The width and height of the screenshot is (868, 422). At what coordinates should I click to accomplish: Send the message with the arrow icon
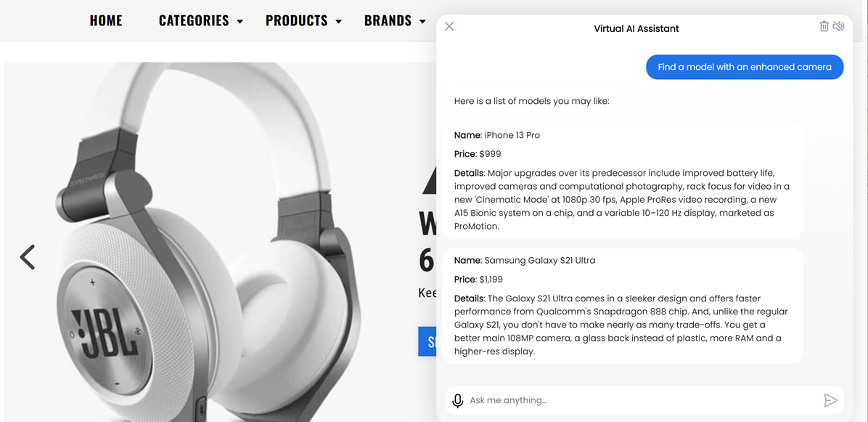(x=830, y=400)
